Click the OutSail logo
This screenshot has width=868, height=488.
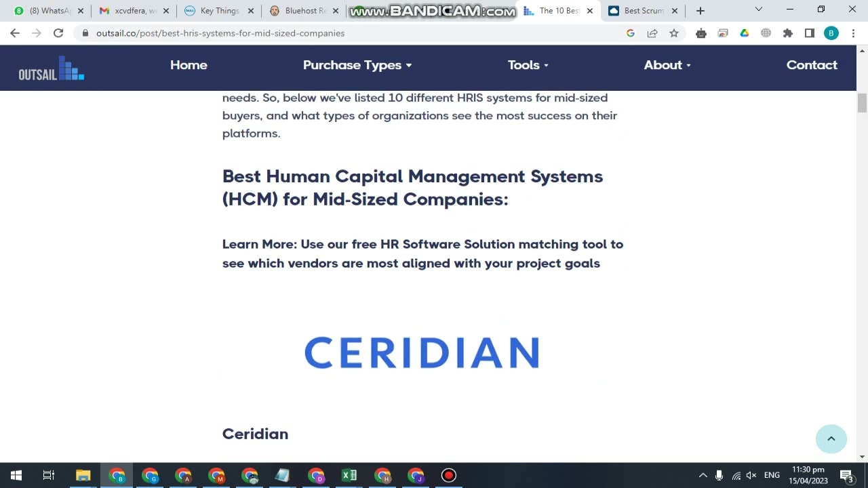pyautogui.click(x=52, y=68)
